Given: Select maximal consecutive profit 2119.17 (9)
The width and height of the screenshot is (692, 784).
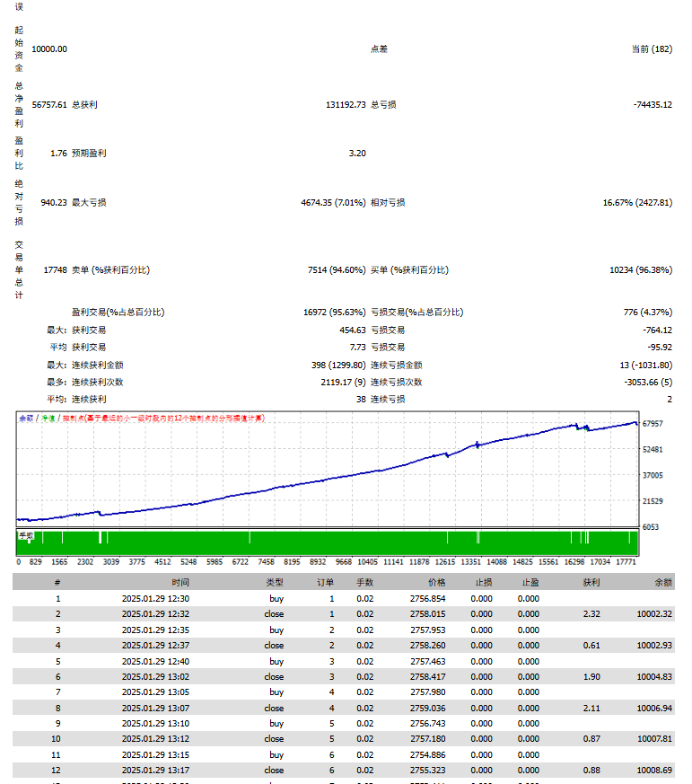Looking at the screenshot, I should coord(343,382).
